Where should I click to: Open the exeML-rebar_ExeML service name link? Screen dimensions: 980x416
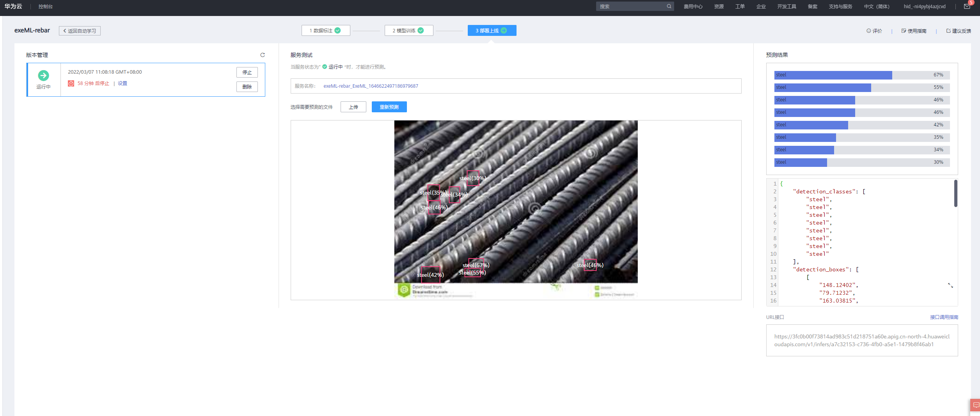(x=371, y=86)
